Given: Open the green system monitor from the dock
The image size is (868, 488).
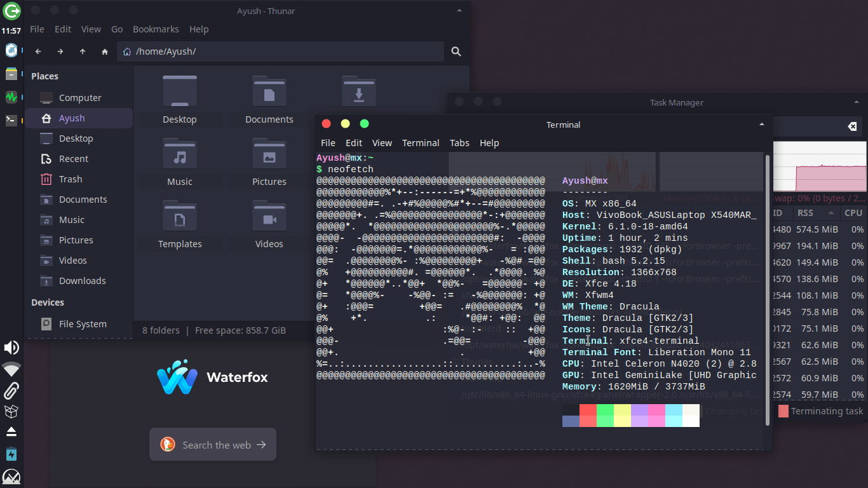Looking at the screenshot, I should point(12,97).
